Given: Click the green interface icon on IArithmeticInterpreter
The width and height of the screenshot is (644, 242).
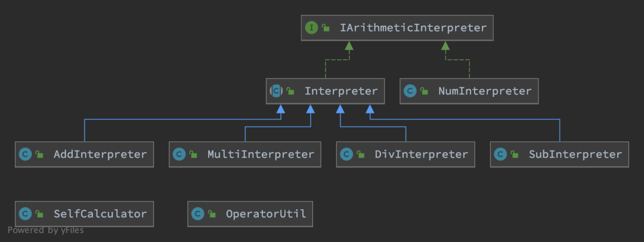Looking at the screenshot, I should click(x=311, y=28).
